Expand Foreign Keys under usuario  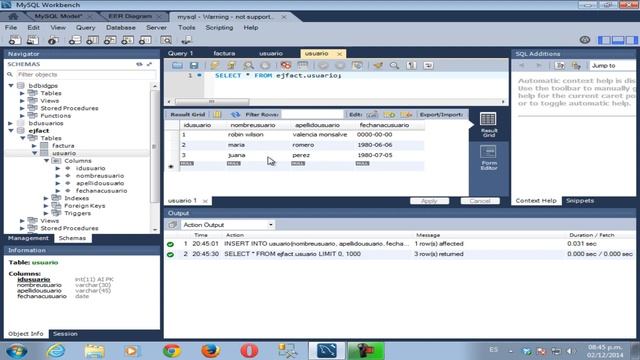(x=46, y=206)
